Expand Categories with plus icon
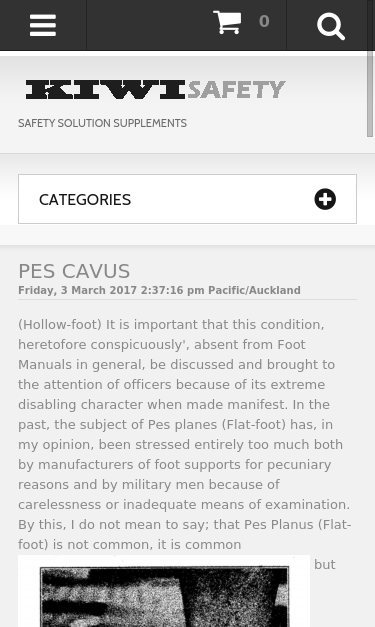The height and width of the screenshot is (627, 375). [x=325, y=199]
